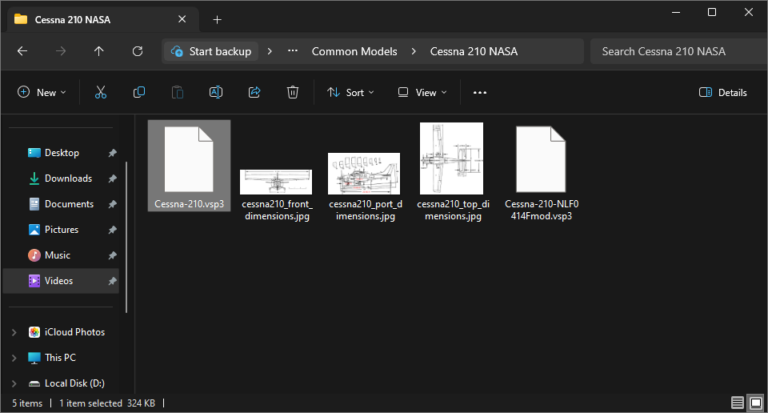Open the Sort options dropdown
This screenshot has height=413, width=768.
pyautogui.click(x=350, y=92)
